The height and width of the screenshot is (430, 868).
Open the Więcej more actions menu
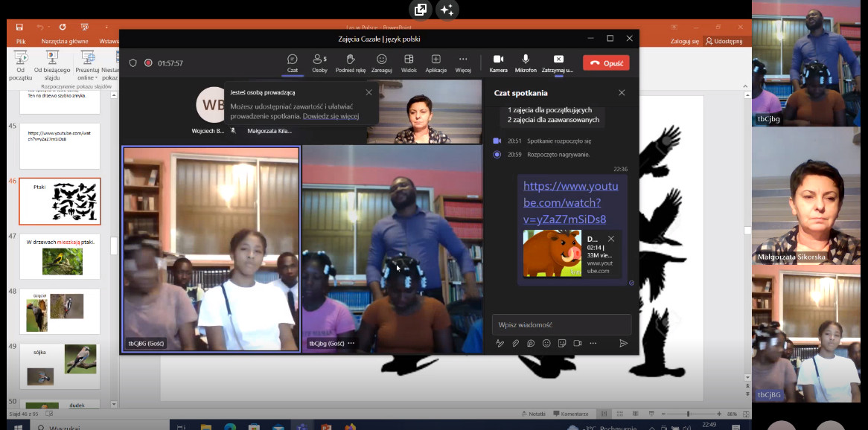click(x=463, y=62)
